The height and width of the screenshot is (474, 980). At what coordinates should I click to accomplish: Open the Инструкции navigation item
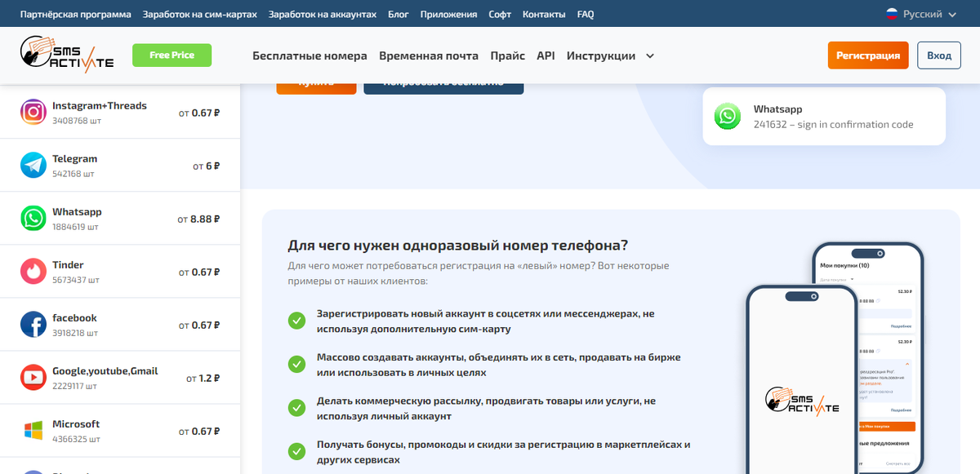coord(601,56)
